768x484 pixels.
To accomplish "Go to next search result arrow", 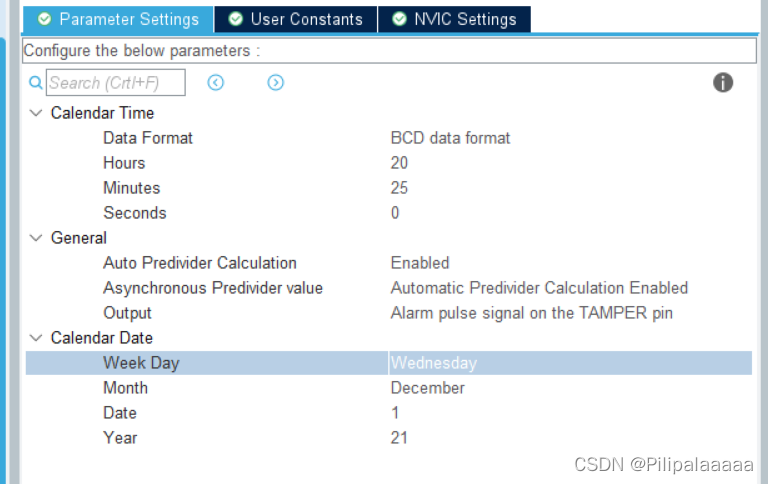I will click(x=275, y=82).
